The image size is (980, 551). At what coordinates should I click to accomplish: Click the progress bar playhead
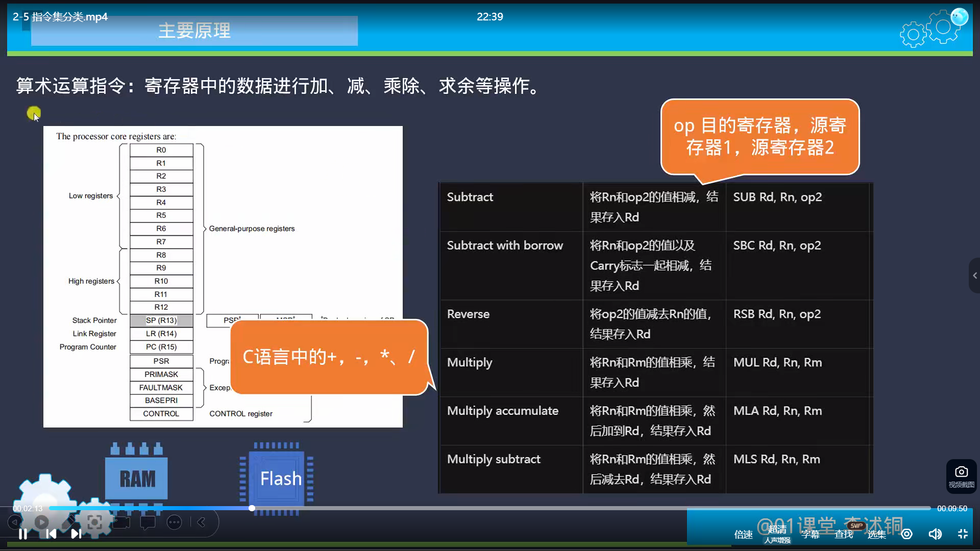tap(252, 508)
